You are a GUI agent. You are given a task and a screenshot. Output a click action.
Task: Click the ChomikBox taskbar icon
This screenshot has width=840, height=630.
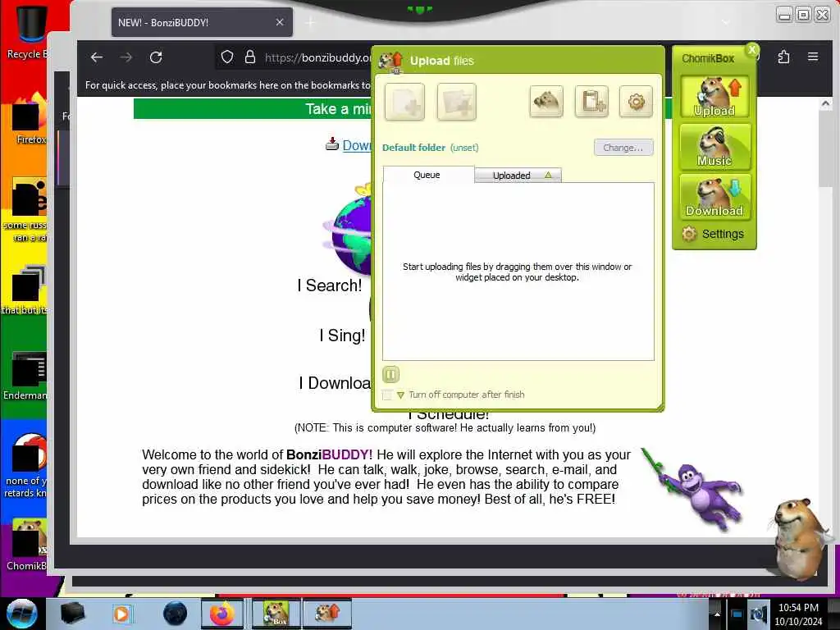(276, 614)
